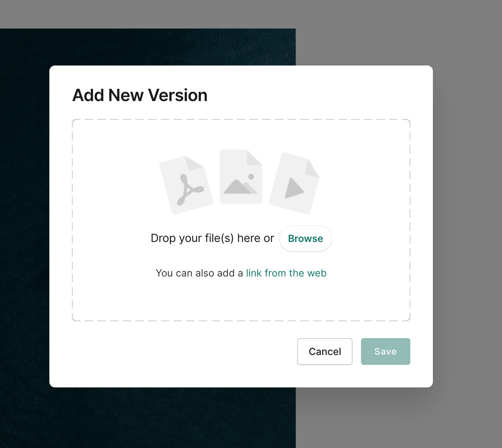
Task: Click the "Add New Version" heading
Action: click(x=140, y=95)
